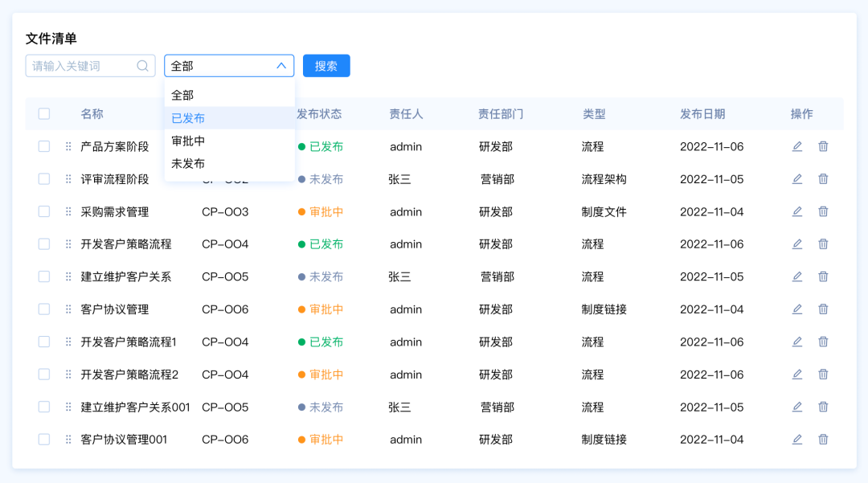868x483 pixels.
Task: Delete the 采购需求管理 row via trash icon
Action: (x=823, y=211)
